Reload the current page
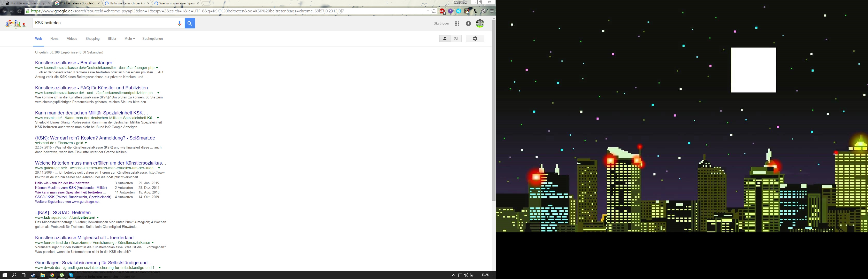The image size is (868, 279). tap(20, 11)
